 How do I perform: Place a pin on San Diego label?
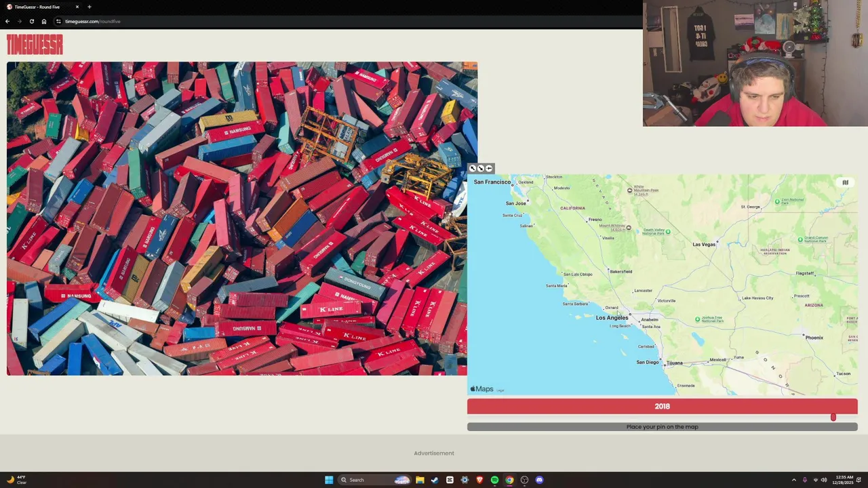coord(648,363)
